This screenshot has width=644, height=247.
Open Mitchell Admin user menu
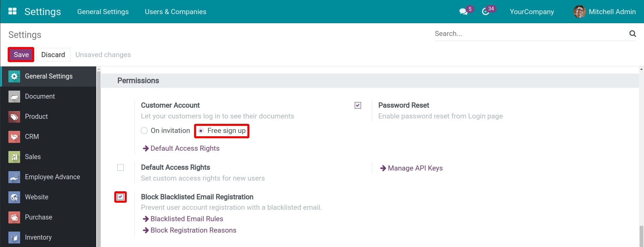[x=604, y=12]
